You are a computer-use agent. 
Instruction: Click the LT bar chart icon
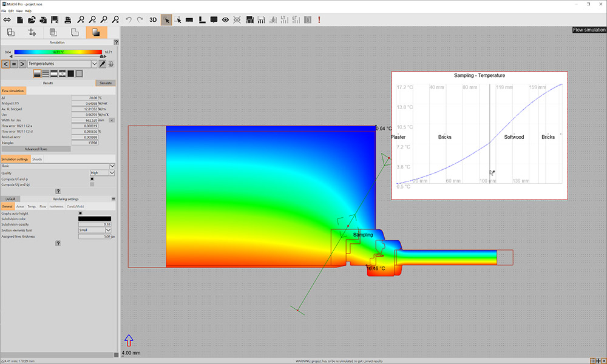tap(285, 20)
